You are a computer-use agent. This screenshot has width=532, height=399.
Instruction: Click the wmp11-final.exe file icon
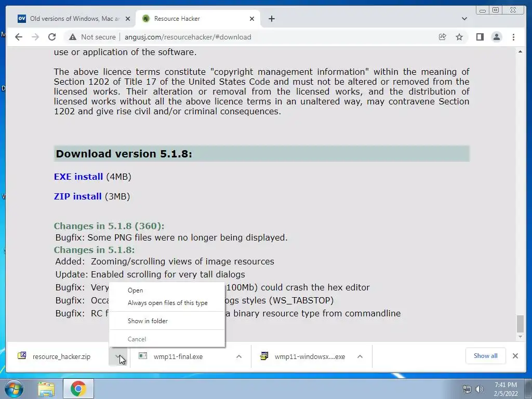(143, 355)
